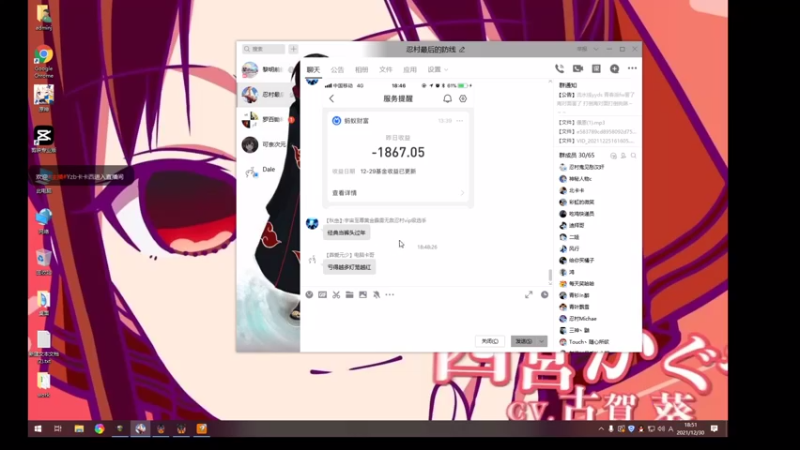Viewport: 800px width, 450px height.
Task: Expand the message input area with arrows icon
Action: coord(529,294)
